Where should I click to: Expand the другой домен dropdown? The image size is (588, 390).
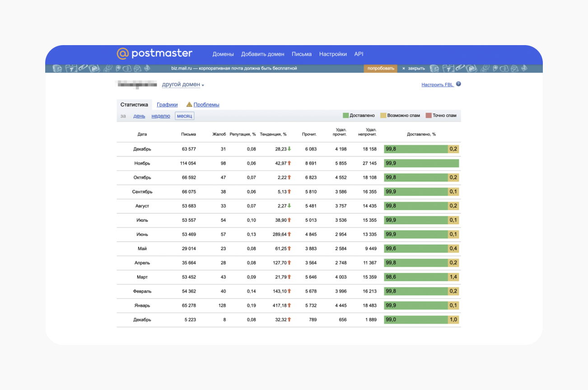click(183, 84)
